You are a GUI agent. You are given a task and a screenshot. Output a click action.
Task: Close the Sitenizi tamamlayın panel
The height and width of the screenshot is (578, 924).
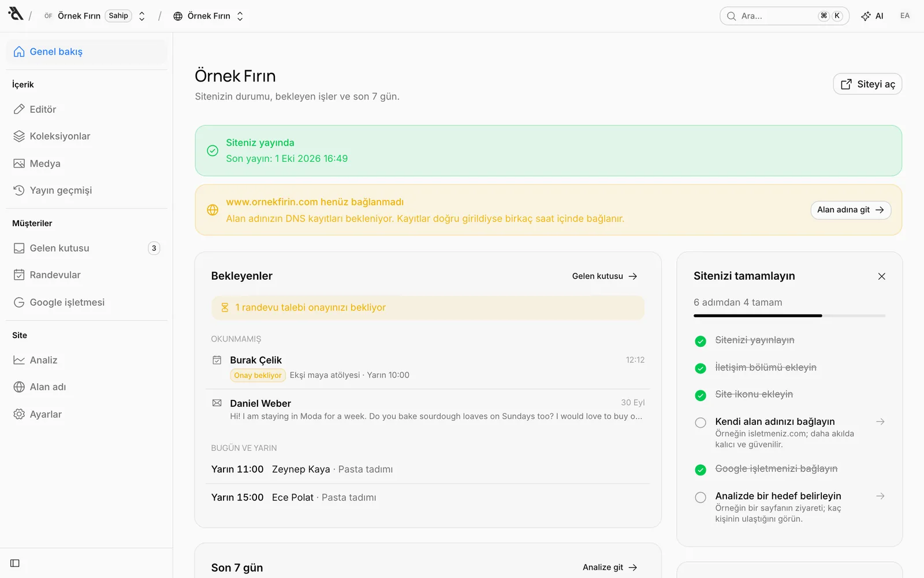tap(881, 276)
